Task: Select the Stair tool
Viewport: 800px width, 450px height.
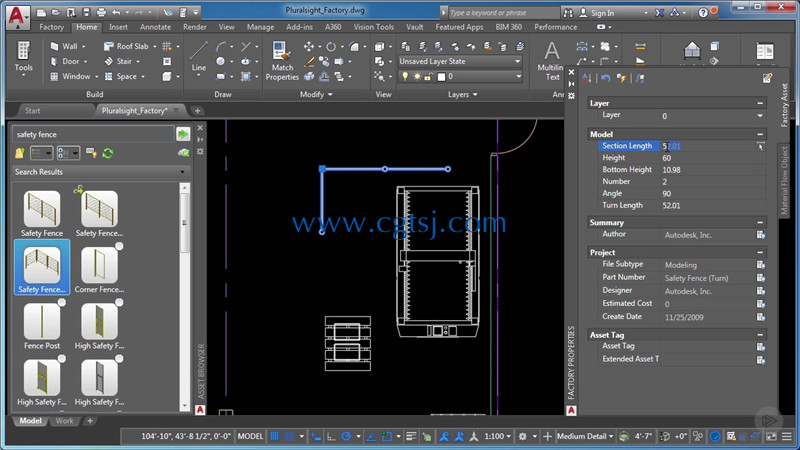Action: 121,61
